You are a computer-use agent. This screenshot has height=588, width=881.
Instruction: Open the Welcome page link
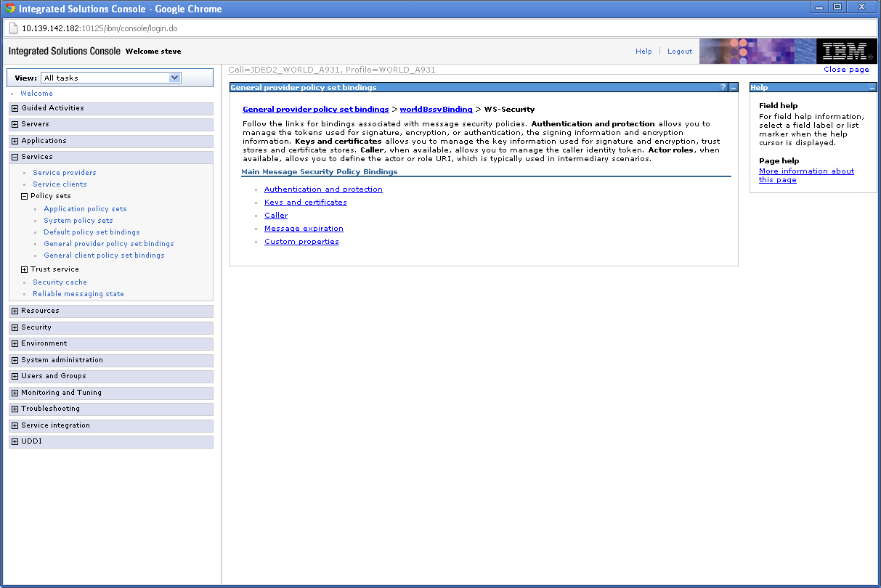coord(36,94)
